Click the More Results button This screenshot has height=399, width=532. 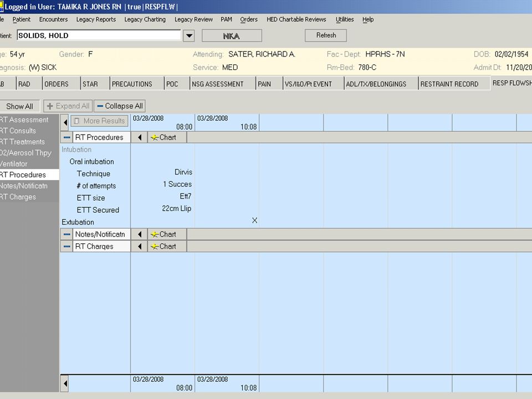pos(100,121)
